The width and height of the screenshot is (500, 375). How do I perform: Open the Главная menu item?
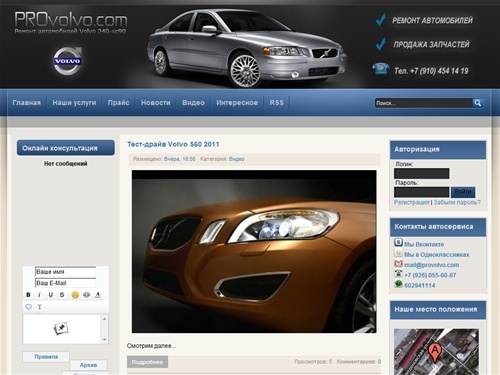click(27, 103)
